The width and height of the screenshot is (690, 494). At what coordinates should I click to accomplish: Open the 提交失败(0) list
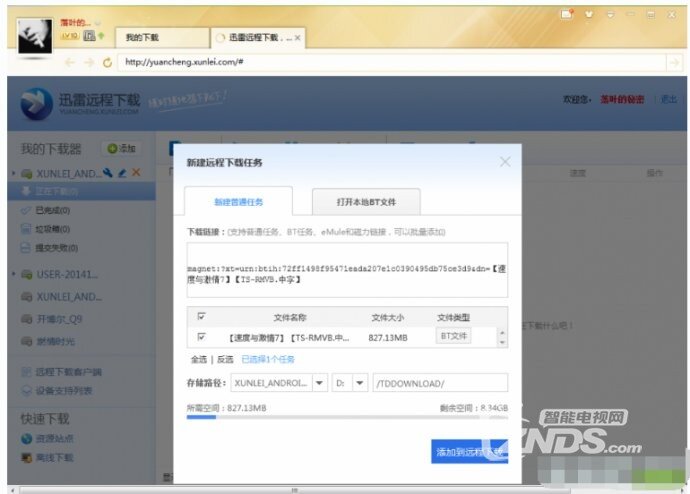pos(56,248)
